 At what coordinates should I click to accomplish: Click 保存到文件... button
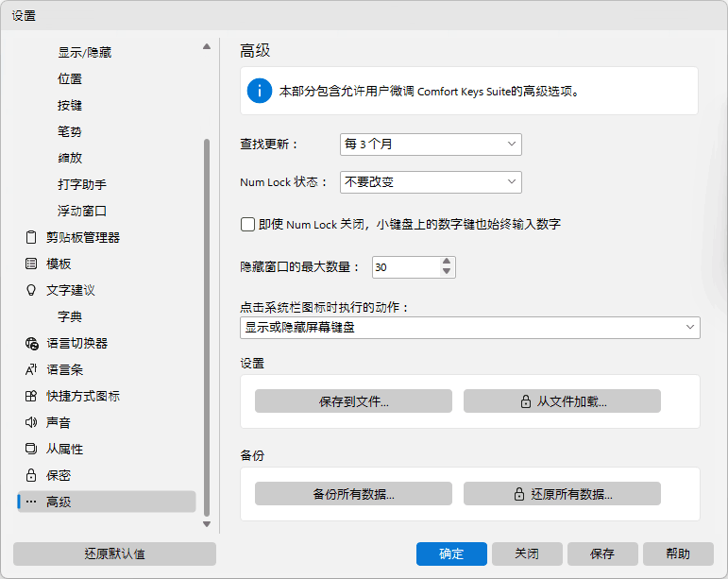pos(353,401)
